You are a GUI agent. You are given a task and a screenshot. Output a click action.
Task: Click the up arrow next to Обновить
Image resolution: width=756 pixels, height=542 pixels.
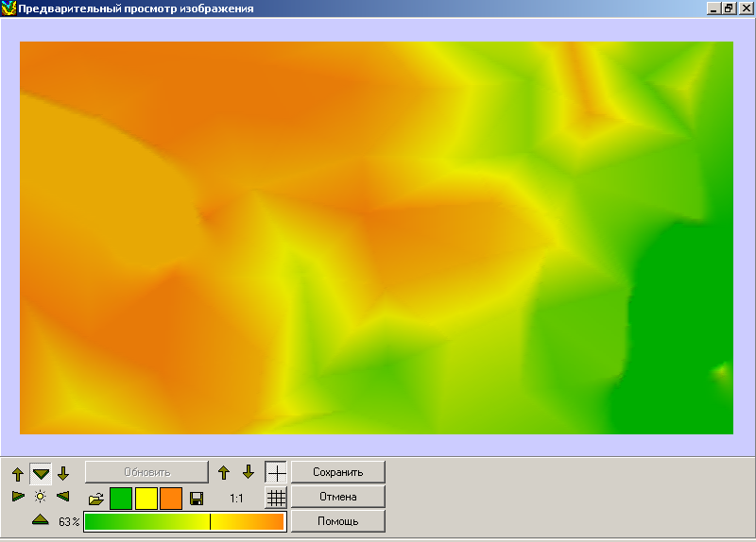224,473
